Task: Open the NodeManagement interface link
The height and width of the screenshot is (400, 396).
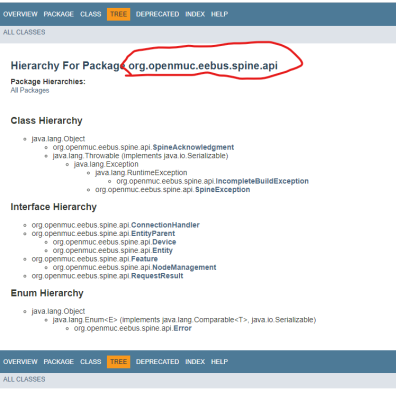Action: pyautogui.click(x=184, y=267)
